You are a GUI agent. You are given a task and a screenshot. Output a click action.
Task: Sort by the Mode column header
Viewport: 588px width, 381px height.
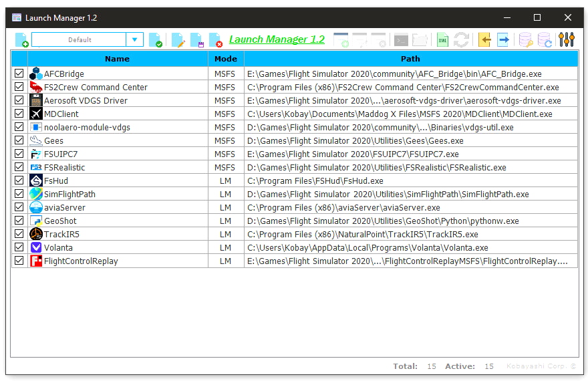(226, 59)
